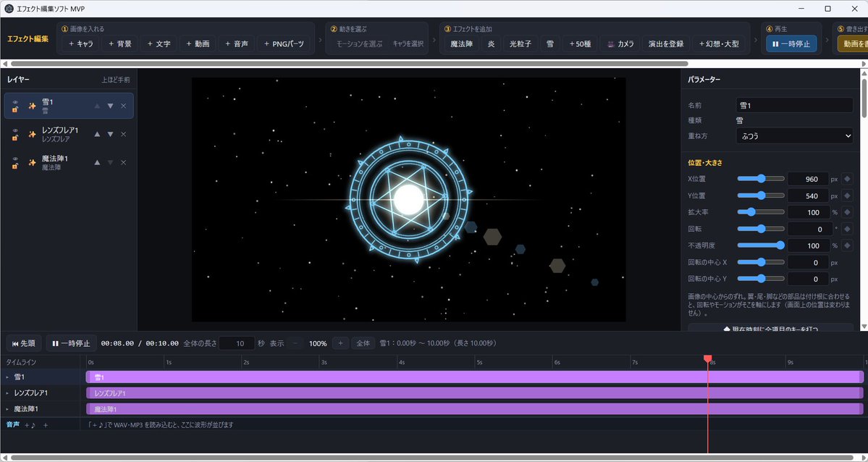Adjust the 回転の中心 X slider
Screen dimensions: 868x462
coord(761,262)
